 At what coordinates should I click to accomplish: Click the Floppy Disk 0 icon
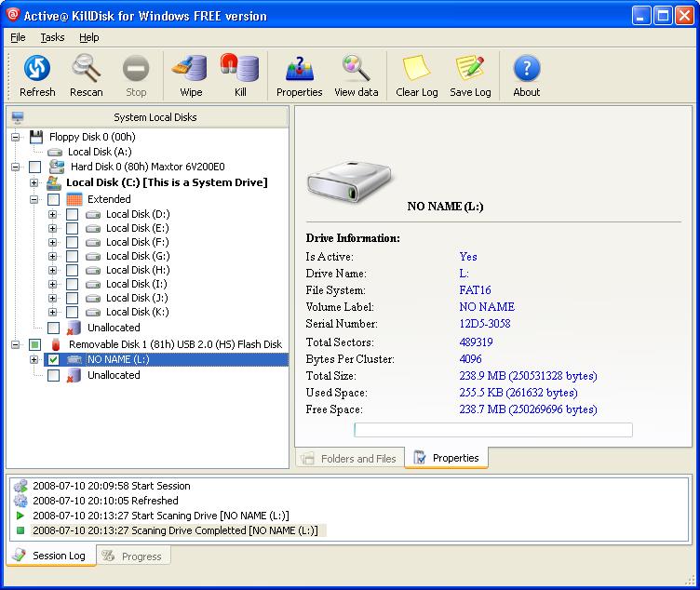tap(36, 137)
